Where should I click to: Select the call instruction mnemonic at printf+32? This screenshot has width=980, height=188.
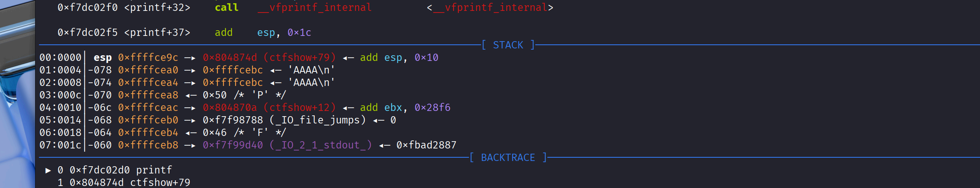tap(226, 7)
